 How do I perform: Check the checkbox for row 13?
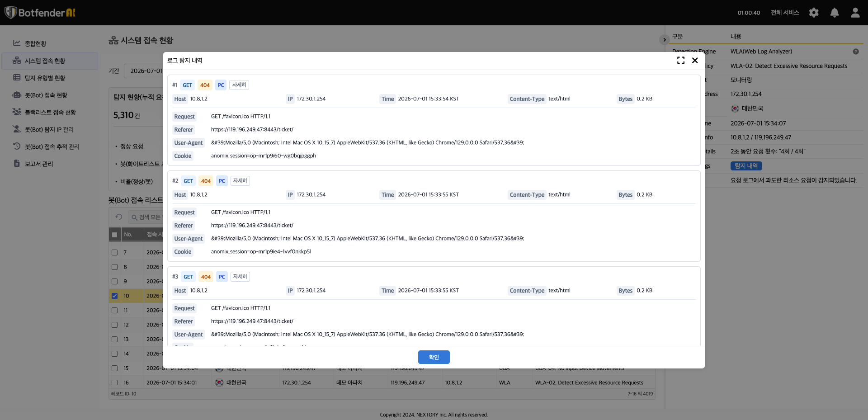[114, 339]
